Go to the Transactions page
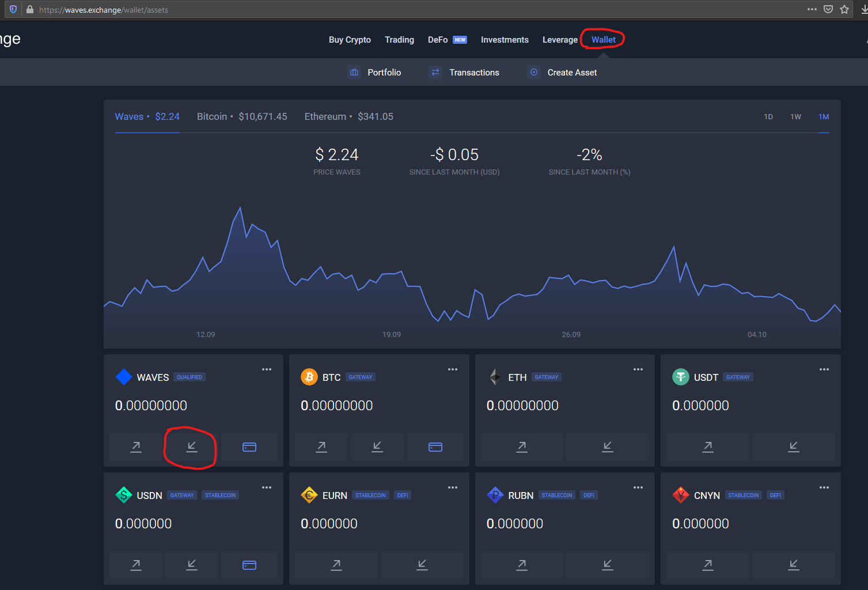Viewport: 868px width, 590px height. point(473,73)
